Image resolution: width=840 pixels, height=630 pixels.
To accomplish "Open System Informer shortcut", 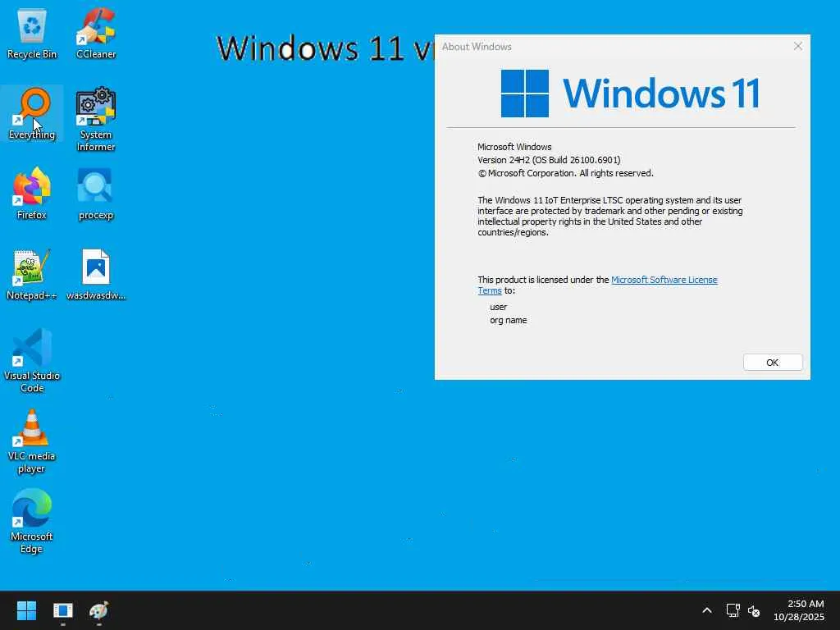I will click(96, 119).
